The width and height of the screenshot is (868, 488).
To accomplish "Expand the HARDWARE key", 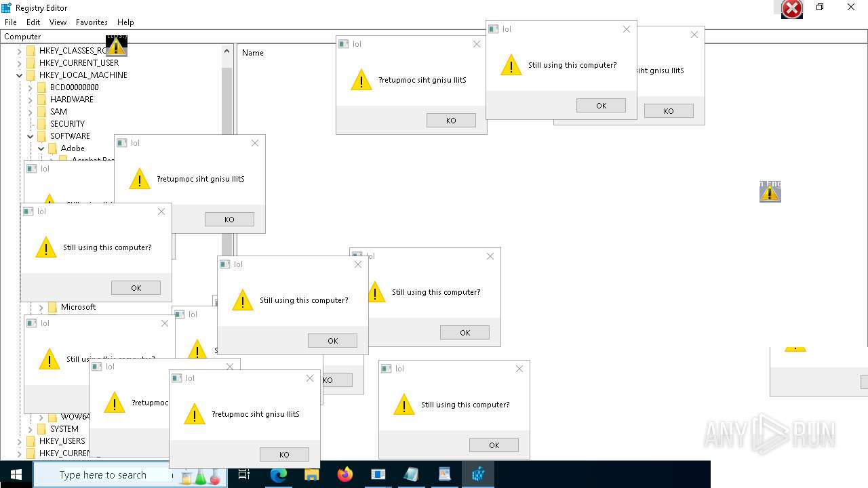I will click(31, 100).
